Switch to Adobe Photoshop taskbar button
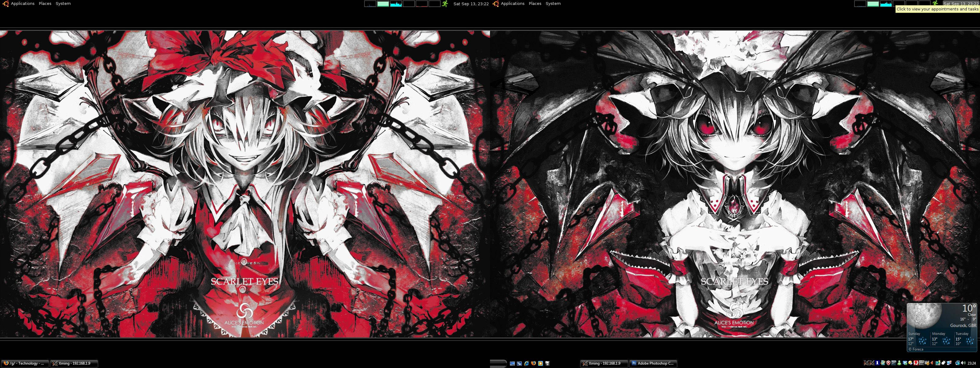Viewport: 980px width, 368px height. click(x=653, y=363)
